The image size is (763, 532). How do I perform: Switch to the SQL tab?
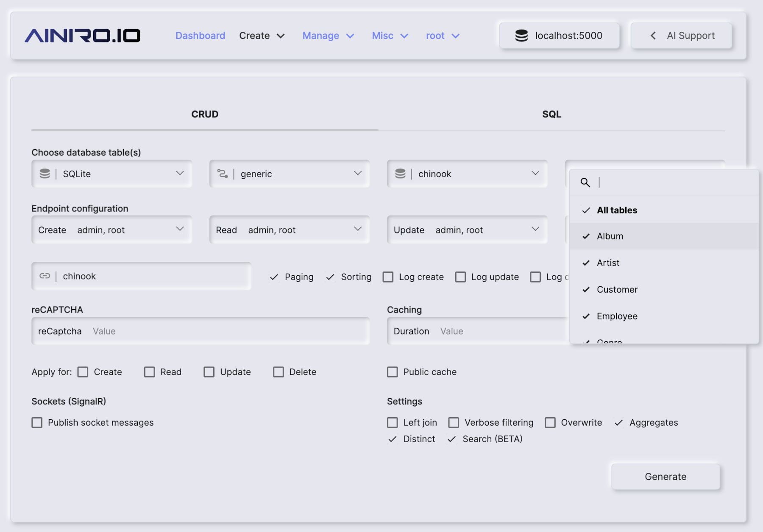[x=551, y=114]
